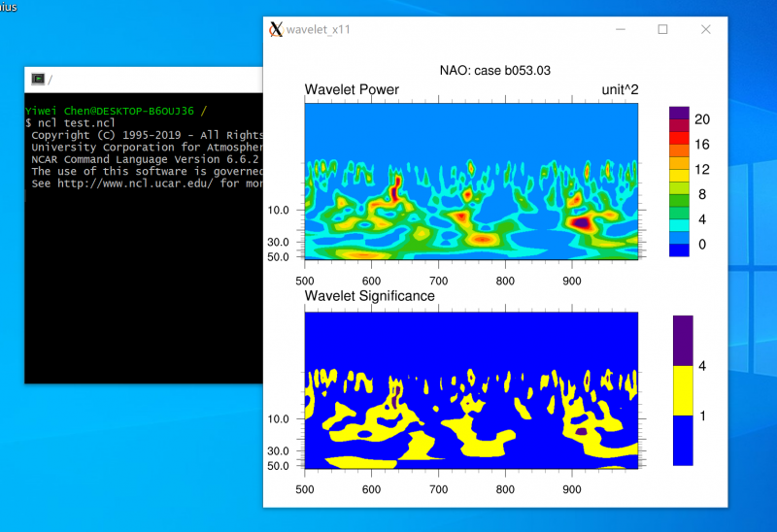Close the wavelet_x11 window

[706, 29]
